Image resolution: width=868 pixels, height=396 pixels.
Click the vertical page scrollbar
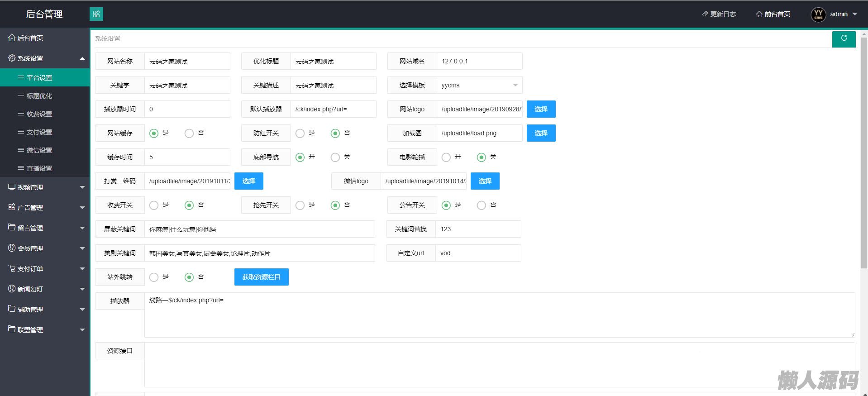coord(863,154)
